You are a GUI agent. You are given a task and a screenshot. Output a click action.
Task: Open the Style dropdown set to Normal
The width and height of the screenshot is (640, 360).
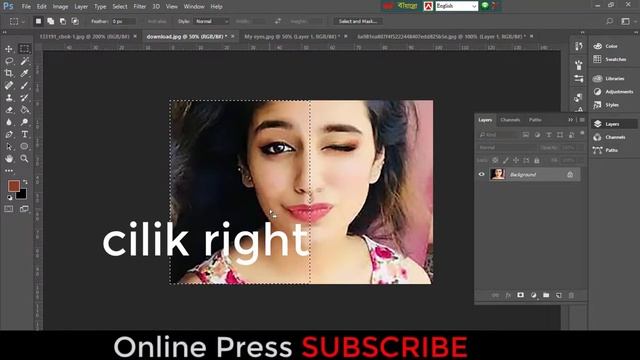coord(211,21)
